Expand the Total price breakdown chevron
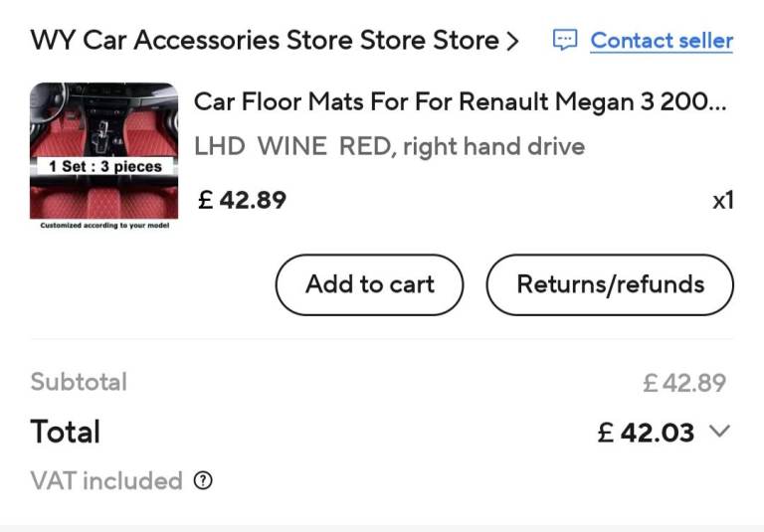The height and width of the screenshot is (532, 764). [x=720, y=432]
